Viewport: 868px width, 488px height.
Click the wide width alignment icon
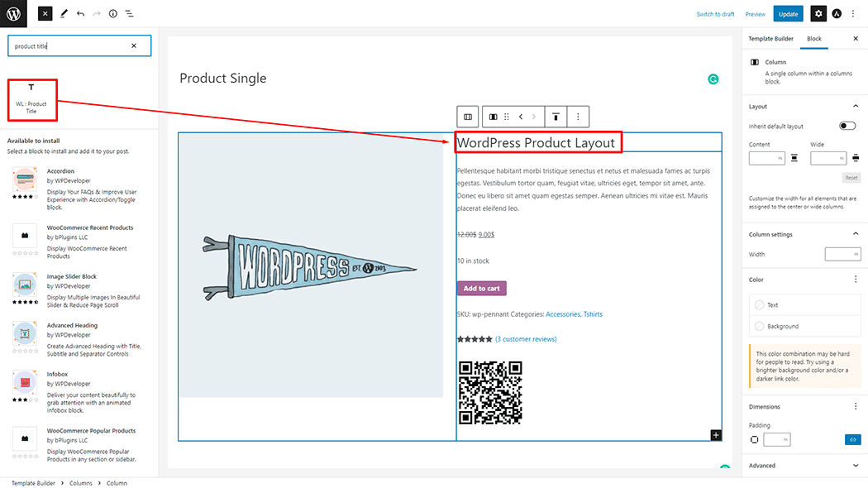tap(856, 159)
